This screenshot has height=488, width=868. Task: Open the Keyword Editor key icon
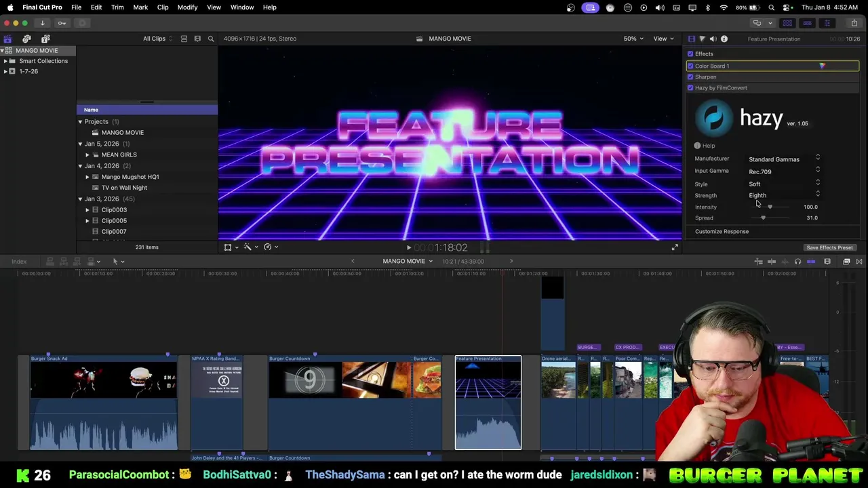pos(62,23)
